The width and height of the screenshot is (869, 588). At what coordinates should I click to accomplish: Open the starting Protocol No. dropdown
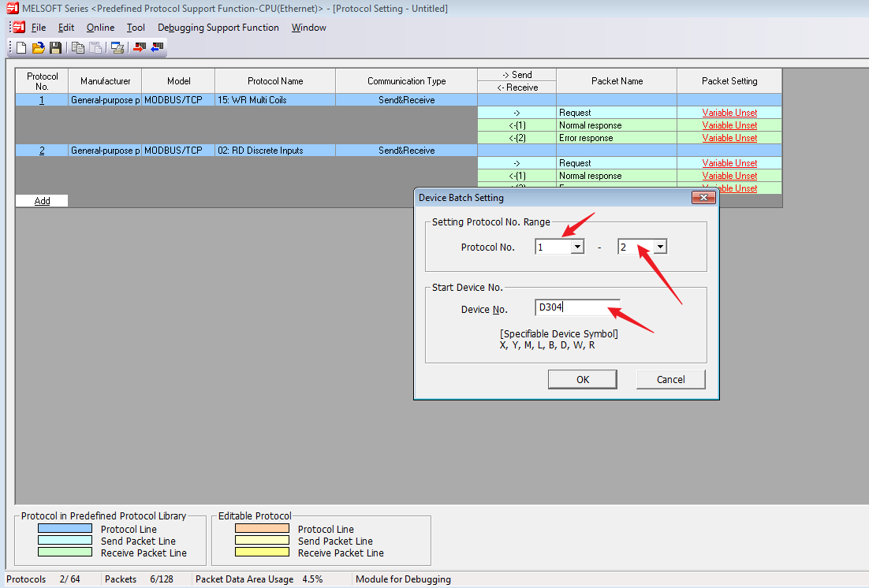577,247
